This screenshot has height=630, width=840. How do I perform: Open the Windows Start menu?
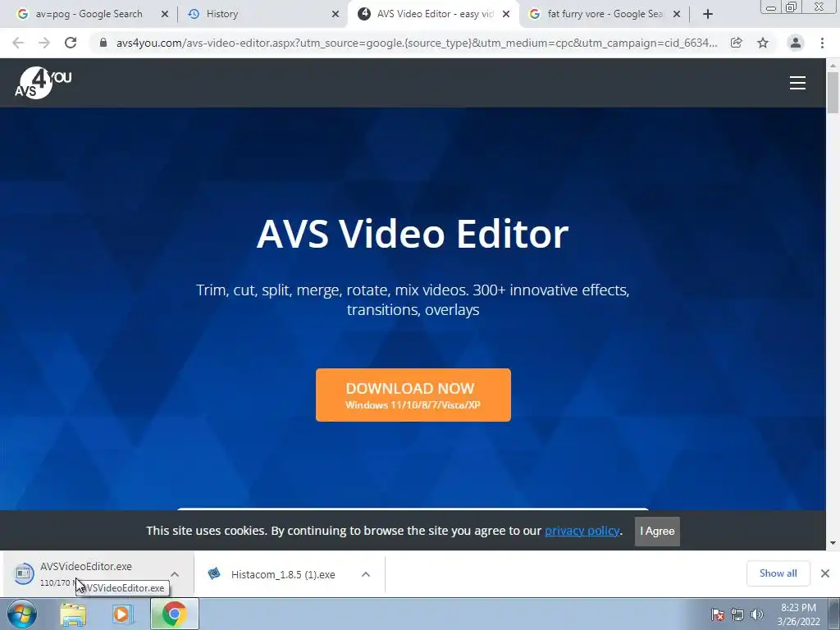(x=22, y=614)
